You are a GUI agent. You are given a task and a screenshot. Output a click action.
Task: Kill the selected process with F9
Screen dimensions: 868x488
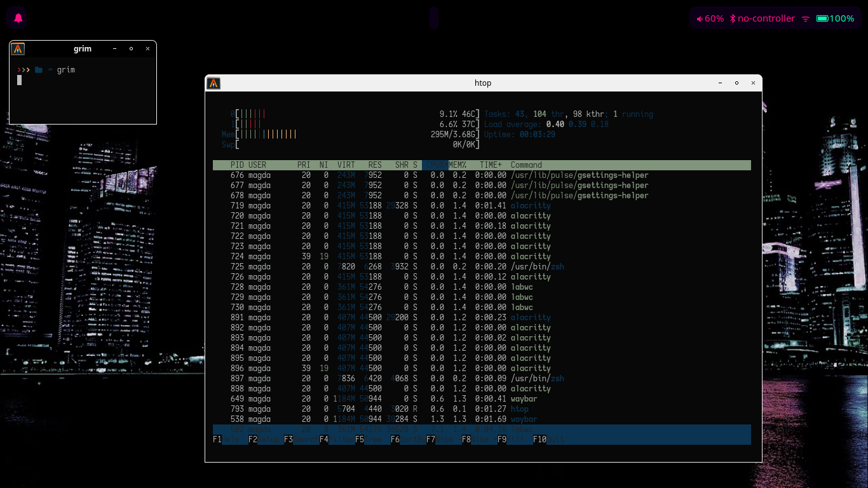click(x=510, y=439)
